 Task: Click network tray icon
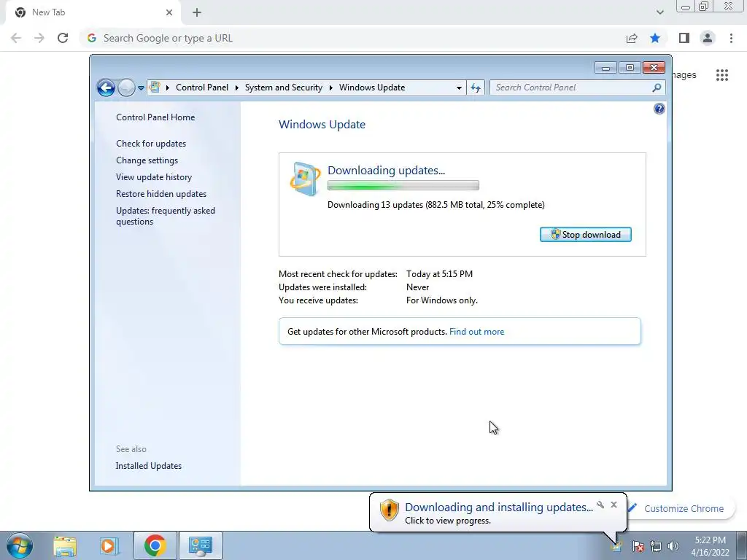click(656, 546)
